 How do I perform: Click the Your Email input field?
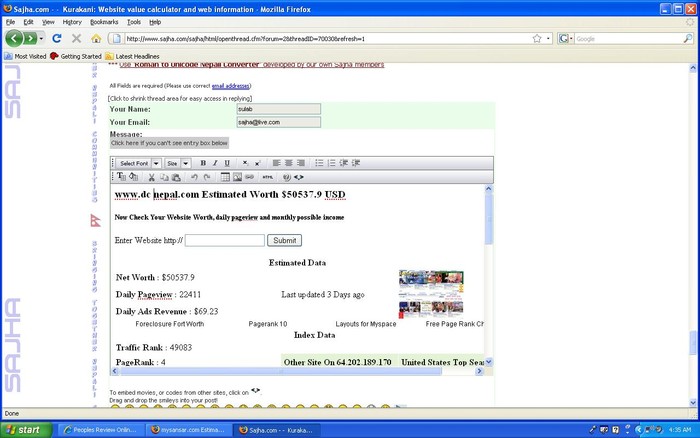click(x=278, y=122)
